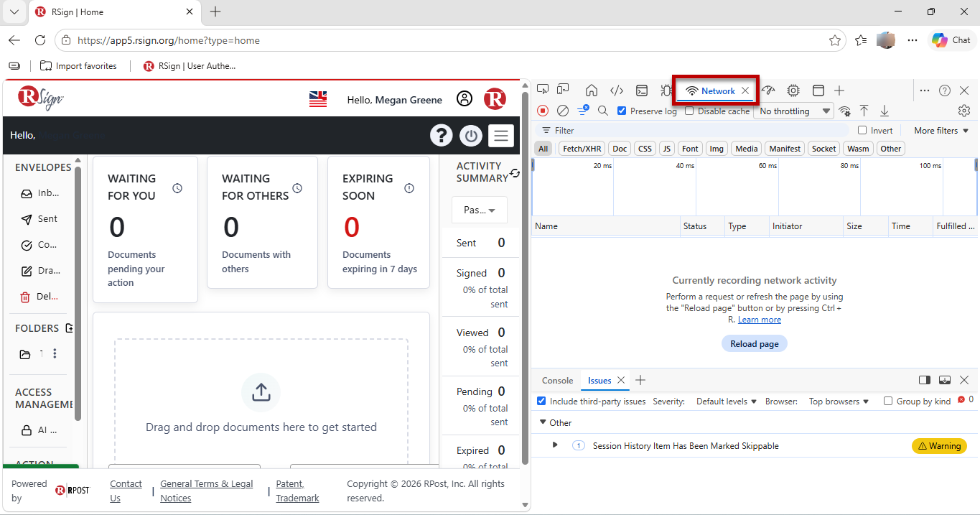Click the language flag icon
The height and width of the screenshot is (515, 980).
point(318,99)
